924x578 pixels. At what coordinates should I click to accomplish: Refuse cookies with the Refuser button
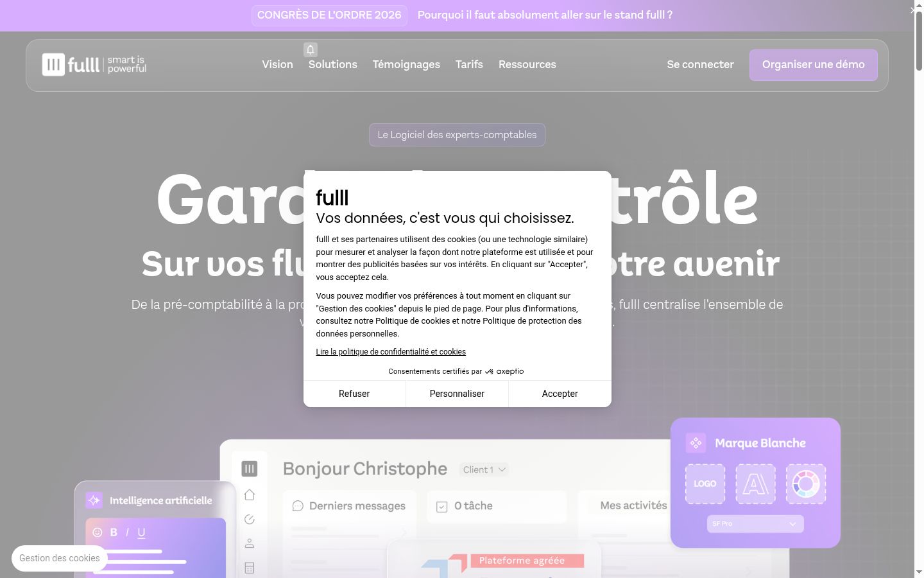click(354, 394)
